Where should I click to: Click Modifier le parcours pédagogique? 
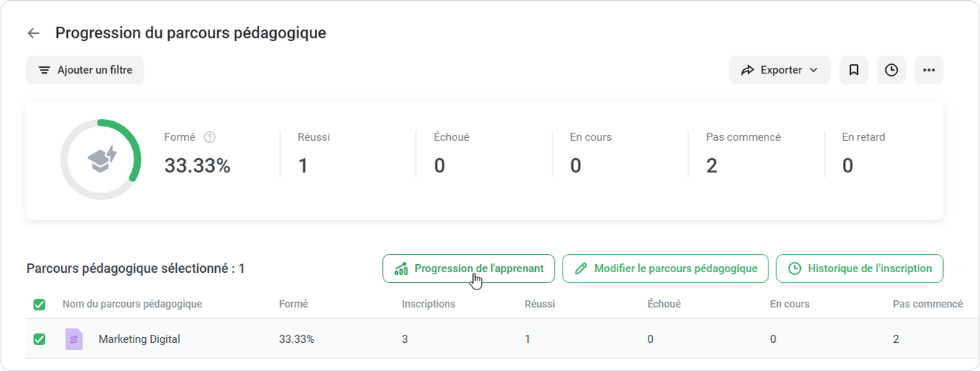click(x=665, y=269)
